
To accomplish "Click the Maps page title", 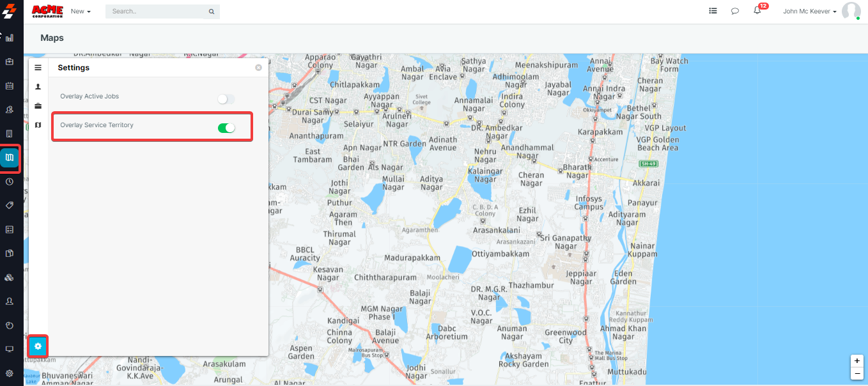I will (52, 38).
